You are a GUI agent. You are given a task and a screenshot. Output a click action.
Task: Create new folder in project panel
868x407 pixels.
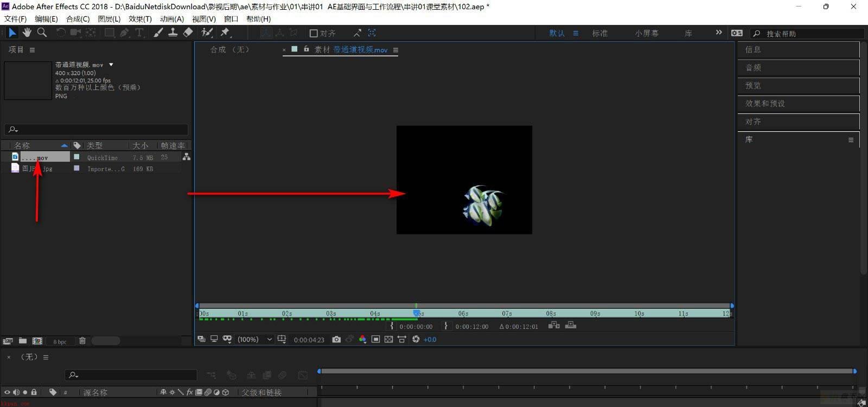point(23,341)
